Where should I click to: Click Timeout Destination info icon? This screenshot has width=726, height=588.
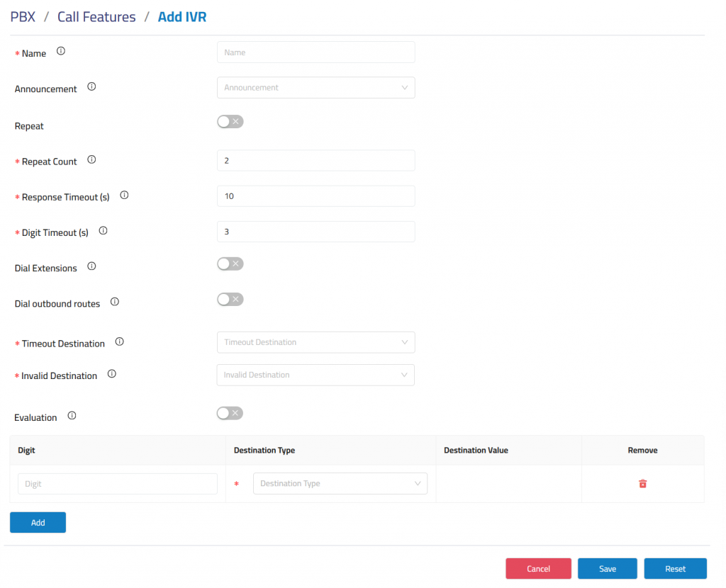coord(119,342)
